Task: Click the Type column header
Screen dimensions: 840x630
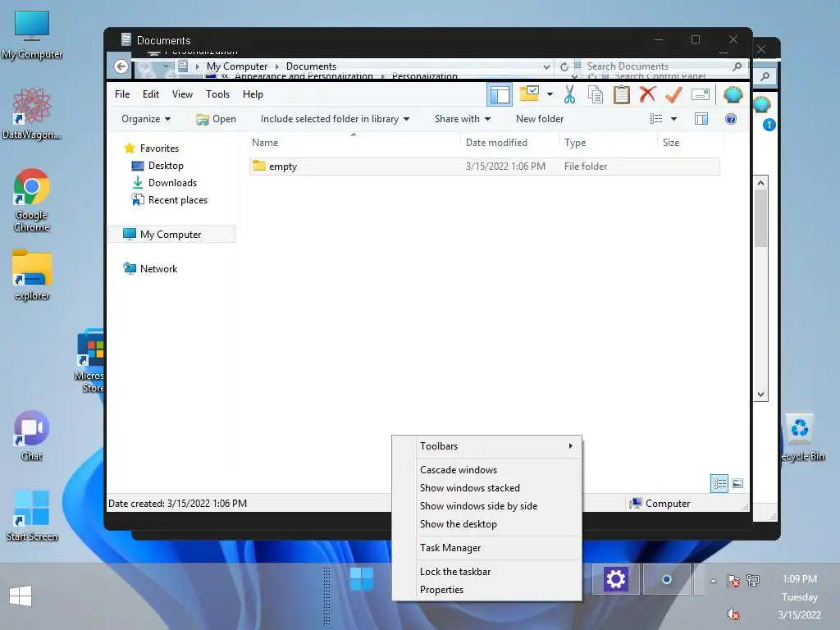Action: [608, 143]
